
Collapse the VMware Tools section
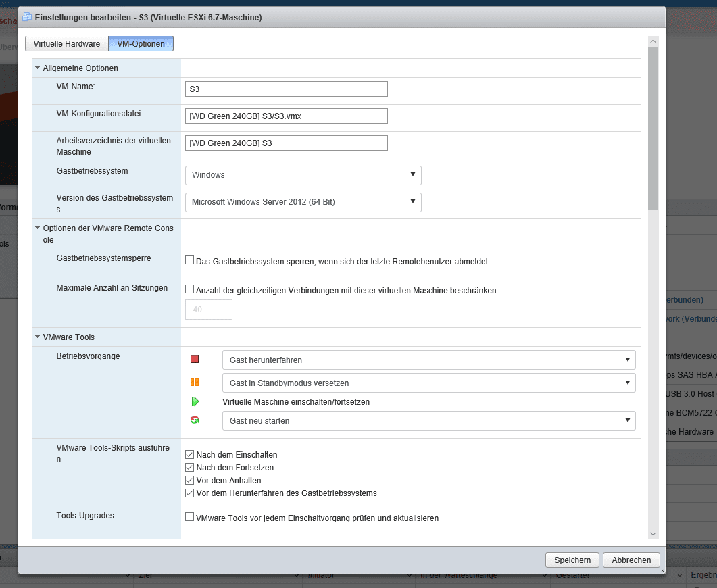[x=38, y=337]
